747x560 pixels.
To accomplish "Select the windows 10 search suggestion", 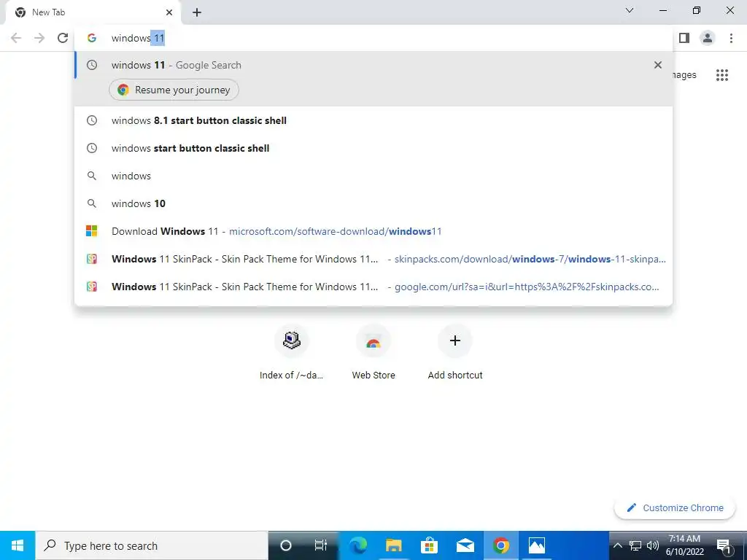I will tap(373, 203).
